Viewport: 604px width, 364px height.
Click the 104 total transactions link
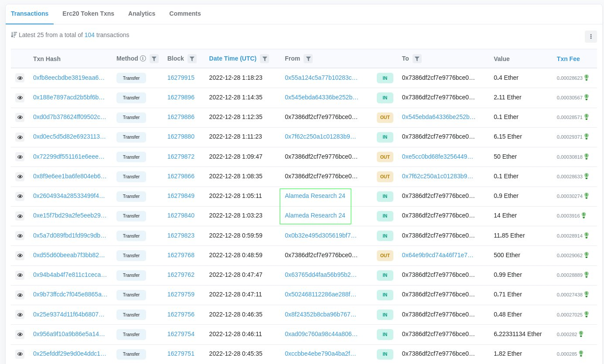click(89, 35)
